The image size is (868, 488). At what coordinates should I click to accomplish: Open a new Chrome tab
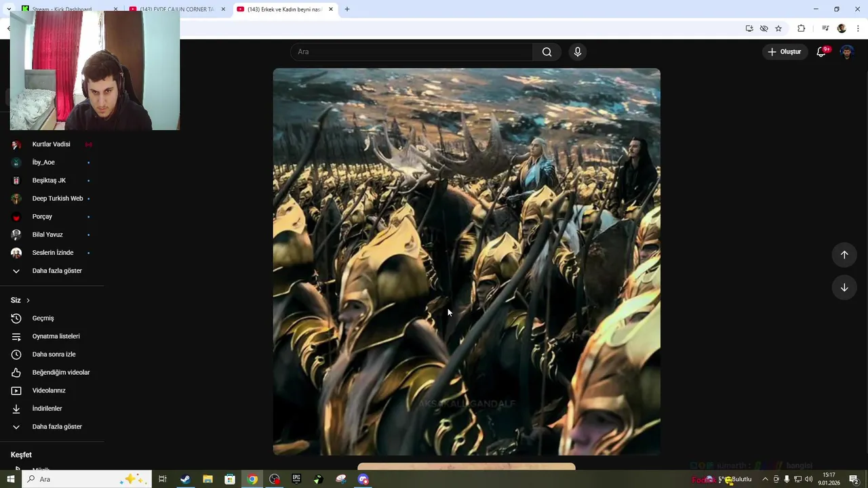pos(347,9)
